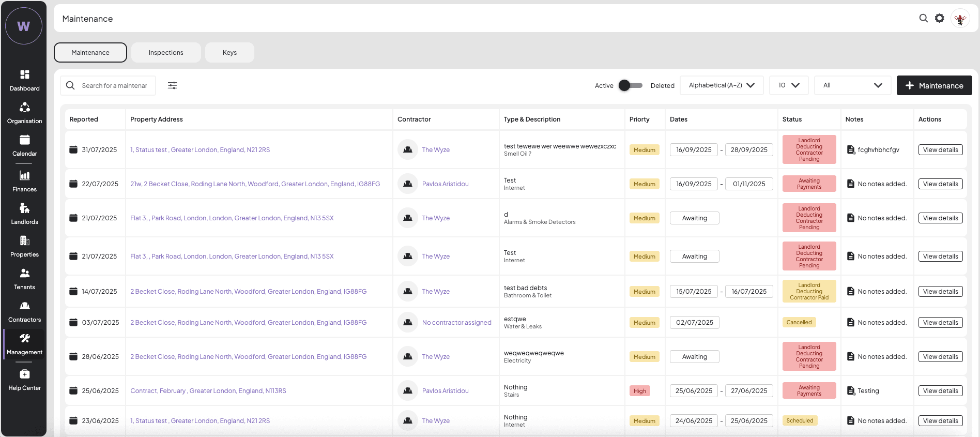Click the add Maintenance button
This screenshot has height=437, width=980.
934,85
